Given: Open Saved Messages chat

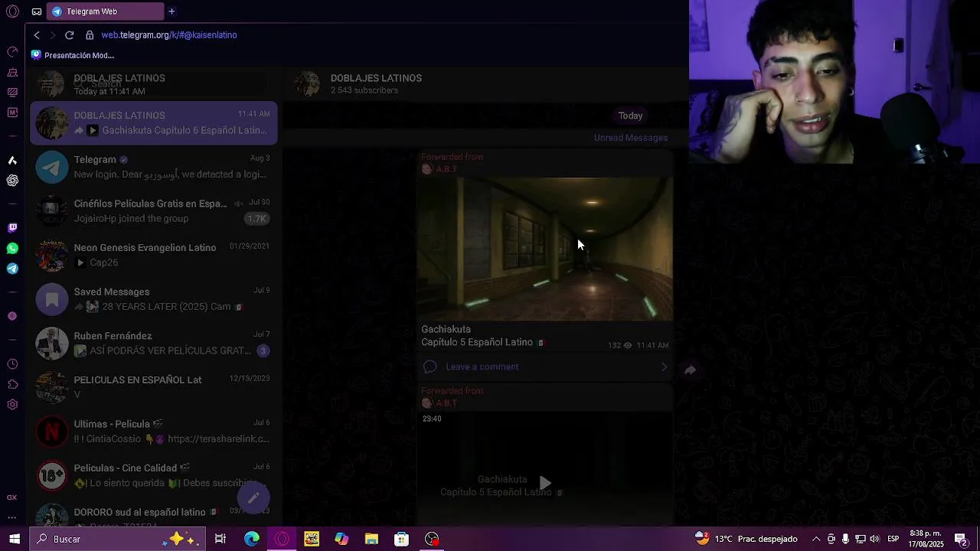Looking at the screenshot, I should [153, 299].
